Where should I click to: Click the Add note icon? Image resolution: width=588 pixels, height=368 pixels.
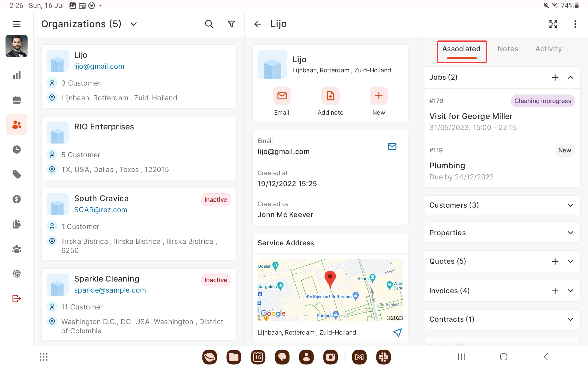330,96
